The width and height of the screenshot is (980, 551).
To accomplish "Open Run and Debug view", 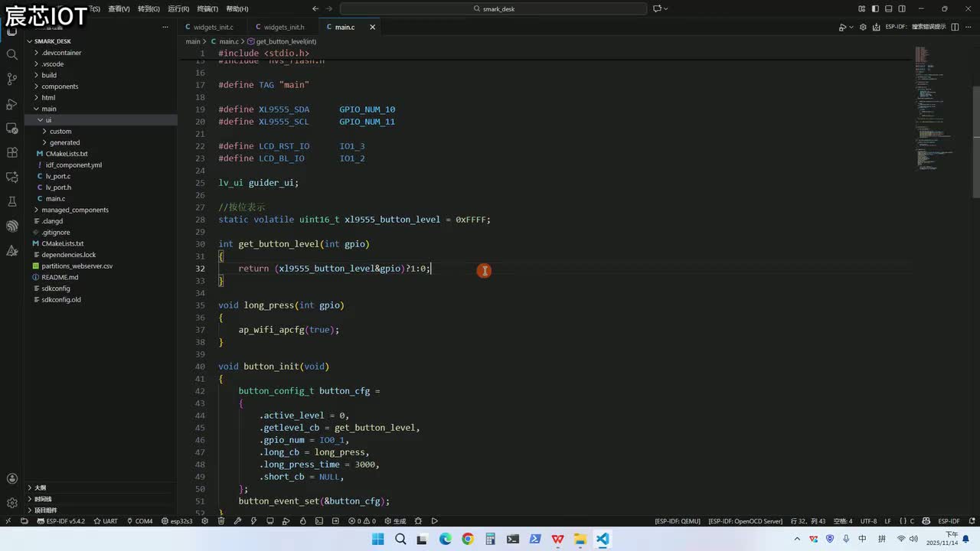I will click(x=11, y=103).
